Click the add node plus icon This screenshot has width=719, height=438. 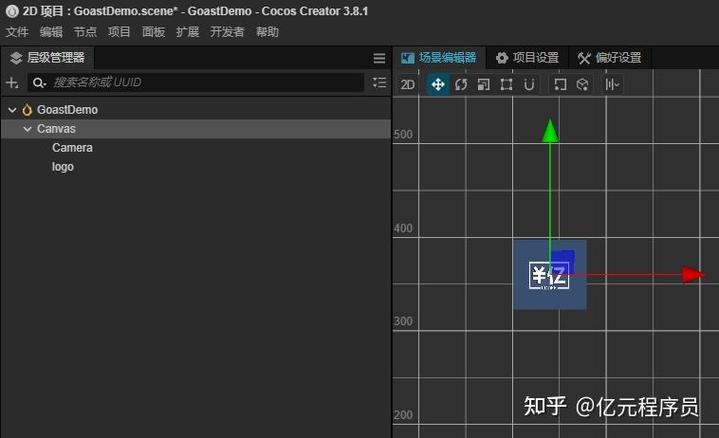(12, 83)
